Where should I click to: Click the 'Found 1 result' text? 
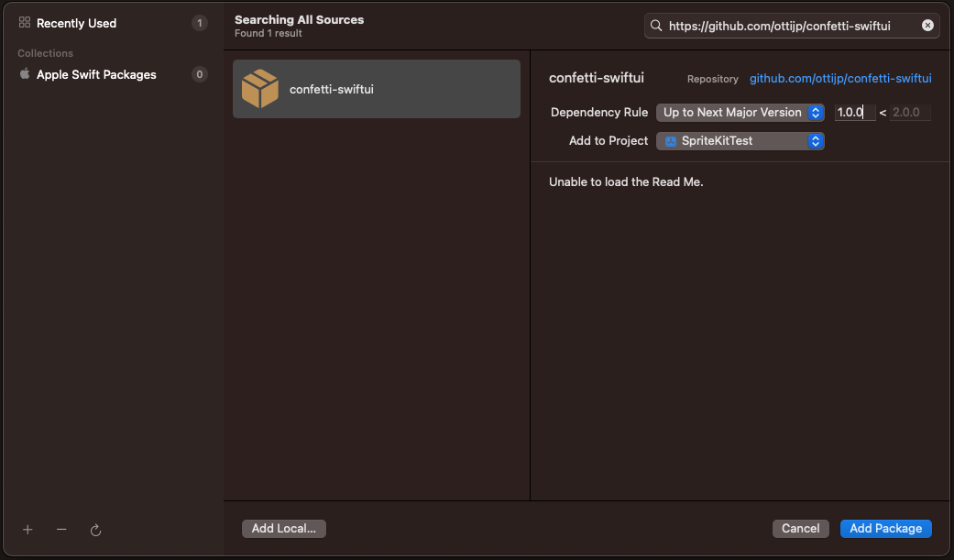tap(269, 34)
